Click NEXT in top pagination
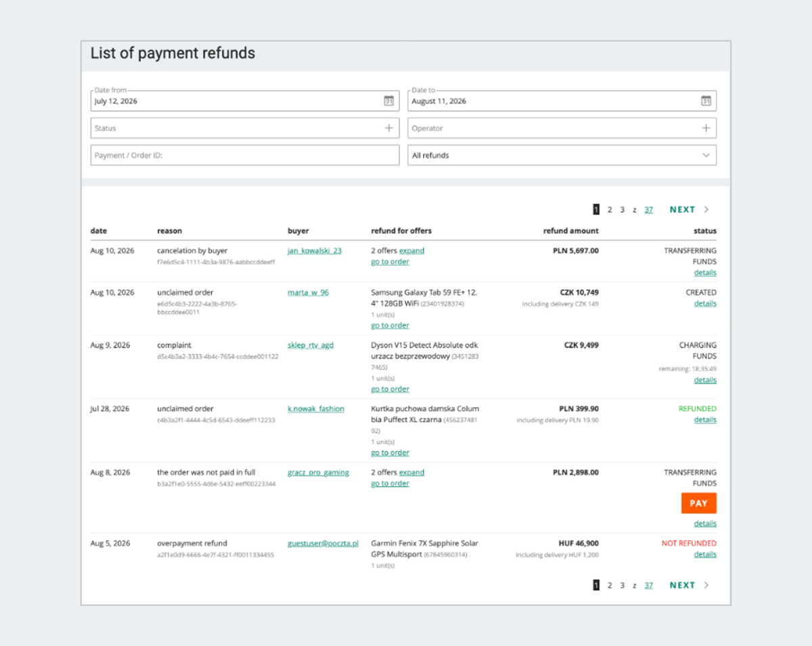812x646 pixels. click(x=682, y=210)
